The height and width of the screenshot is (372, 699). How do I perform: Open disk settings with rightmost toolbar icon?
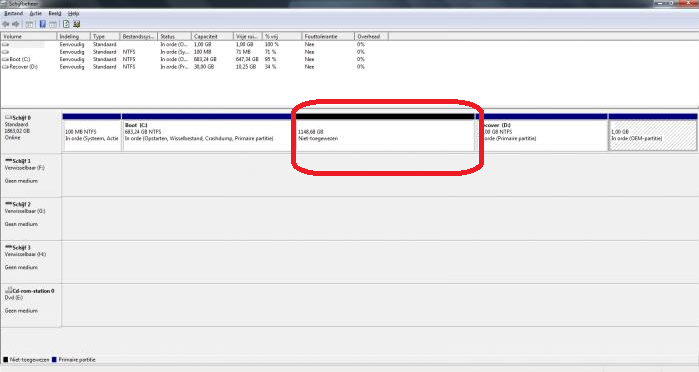coord(77,24)
